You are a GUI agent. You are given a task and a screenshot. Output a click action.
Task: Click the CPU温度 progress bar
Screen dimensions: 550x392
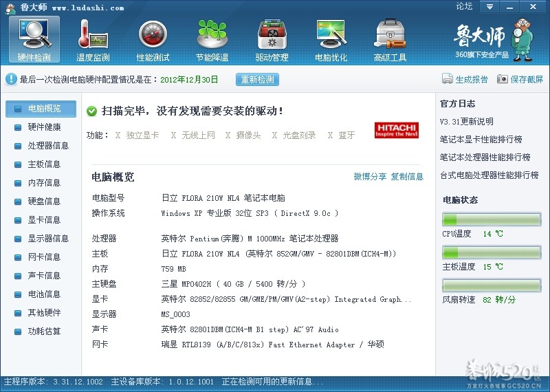pos(492,219)
